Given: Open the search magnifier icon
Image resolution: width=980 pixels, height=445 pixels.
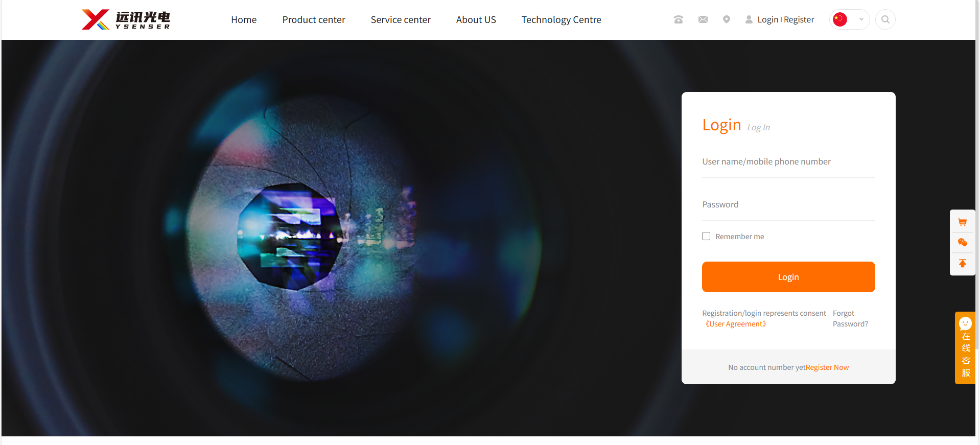Looking at the screenshot, I should click(x=885, y=19).
